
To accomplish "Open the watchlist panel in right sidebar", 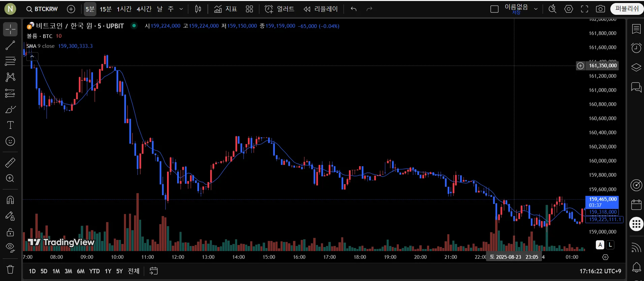I will (636, 29).
